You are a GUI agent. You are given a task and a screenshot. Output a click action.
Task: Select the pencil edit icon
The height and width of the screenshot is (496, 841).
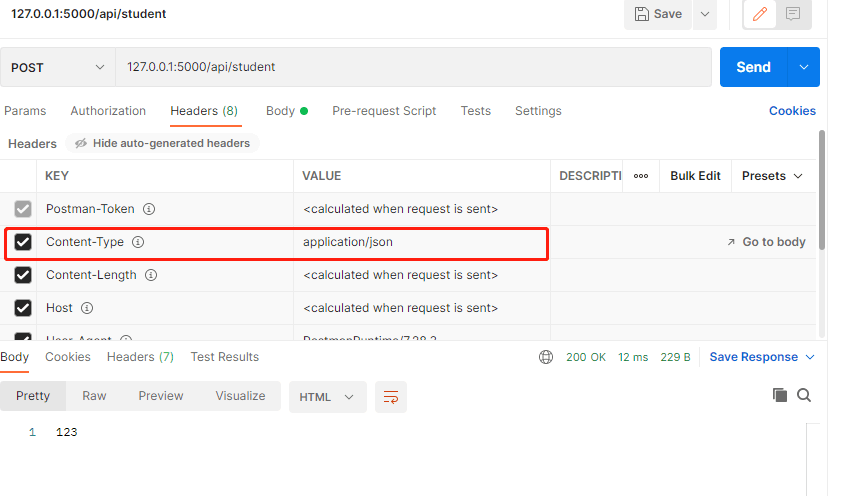click(759, 14)
